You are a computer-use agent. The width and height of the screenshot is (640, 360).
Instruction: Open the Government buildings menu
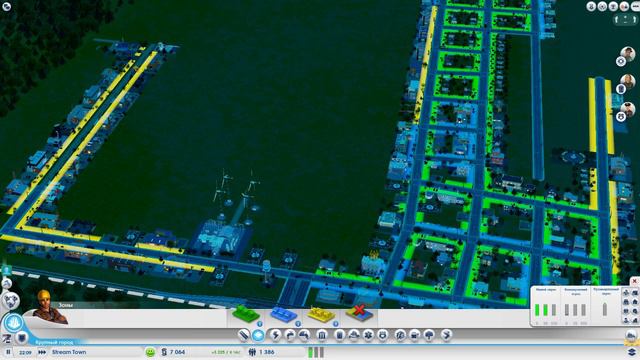(322, 335)
